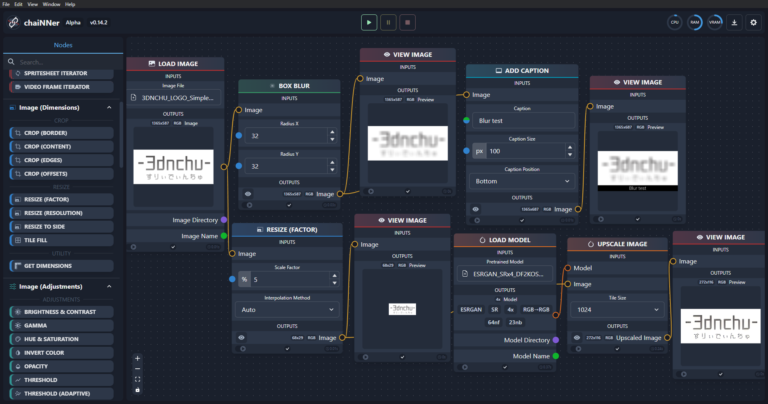The height and width of the screenshot is (404, 768).
Task: Open the Tile Size dropdown
Action: [617, 309]
